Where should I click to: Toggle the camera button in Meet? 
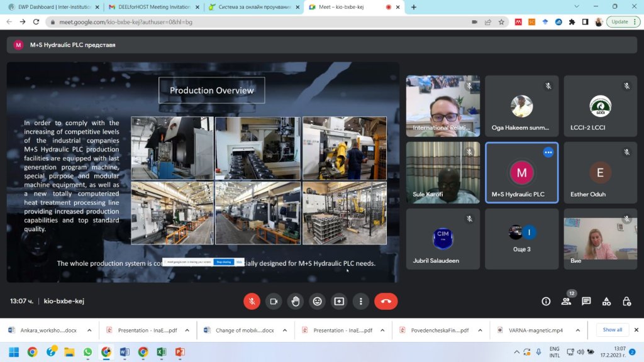274,301
